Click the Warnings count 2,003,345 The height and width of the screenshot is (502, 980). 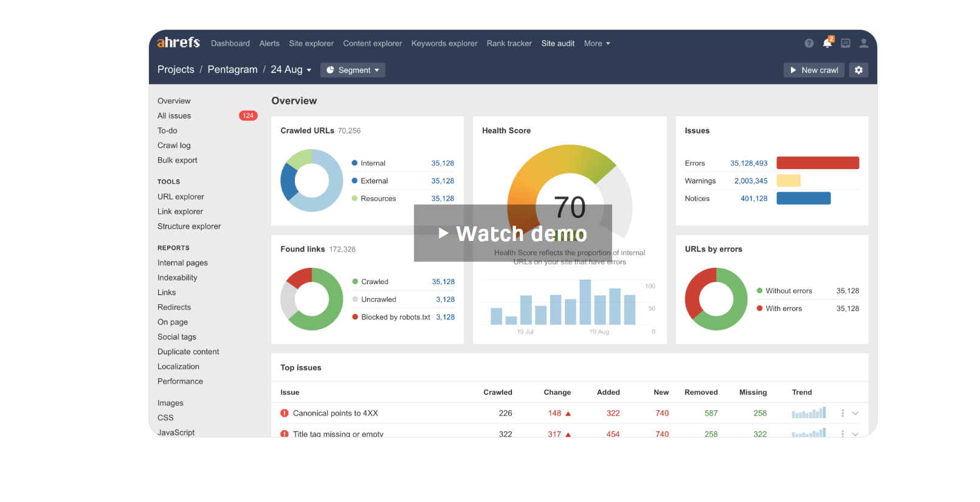pos(751,181)
